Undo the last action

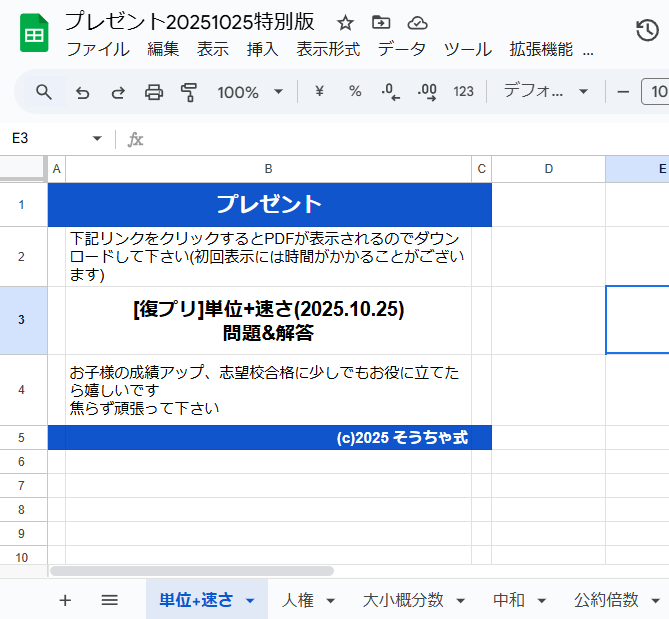point(82,92)
